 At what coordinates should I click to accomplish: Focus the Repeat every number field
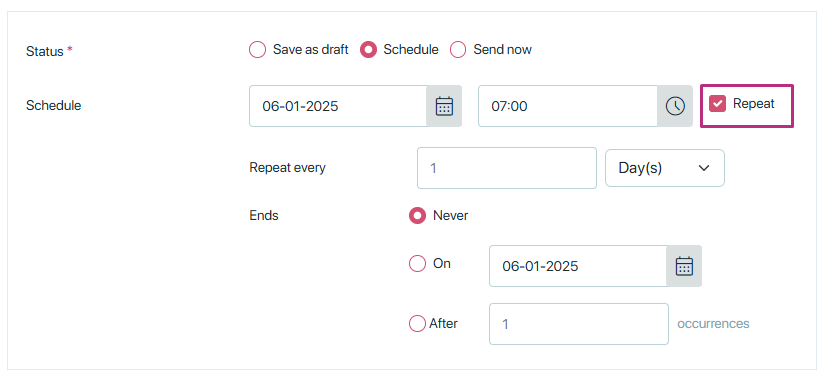(x=507, y=168)
